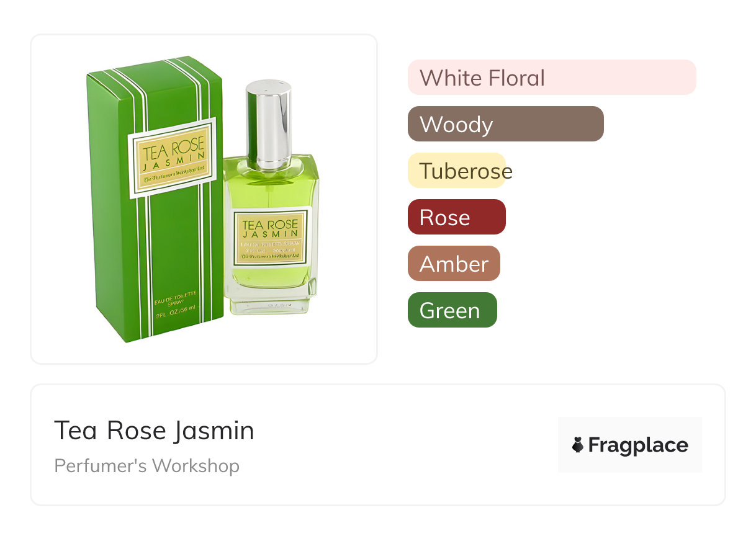
Task: Click the Fragplace logo card
Action: [630, 445]
